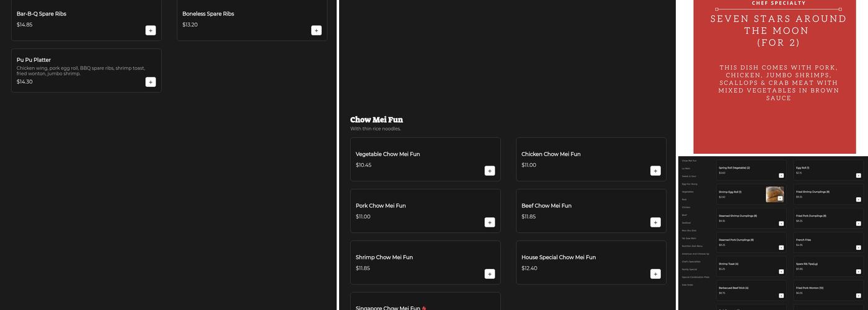Viewport: 868px width, 310px height.
Task: Add Bar-B-Q Spare Ribs to order
Action: [x=151, y=30]
